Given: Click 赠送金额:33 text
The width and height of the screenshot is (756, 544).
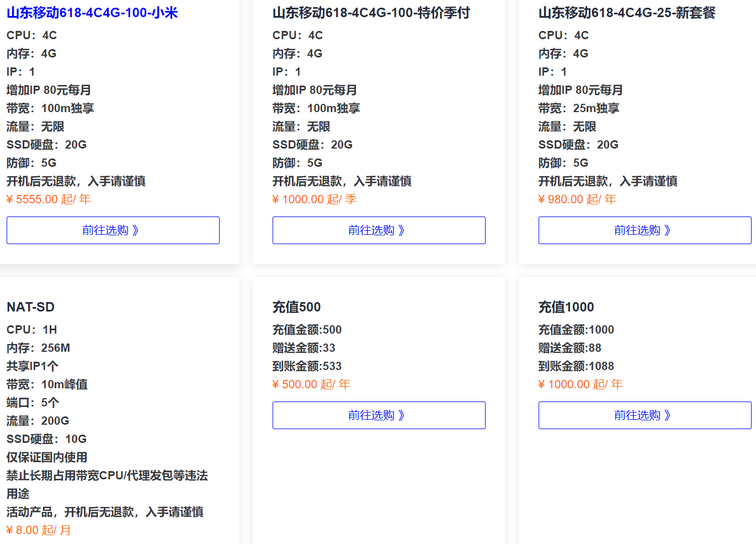Looking at the screenshot, I should (x=304, y=348).
